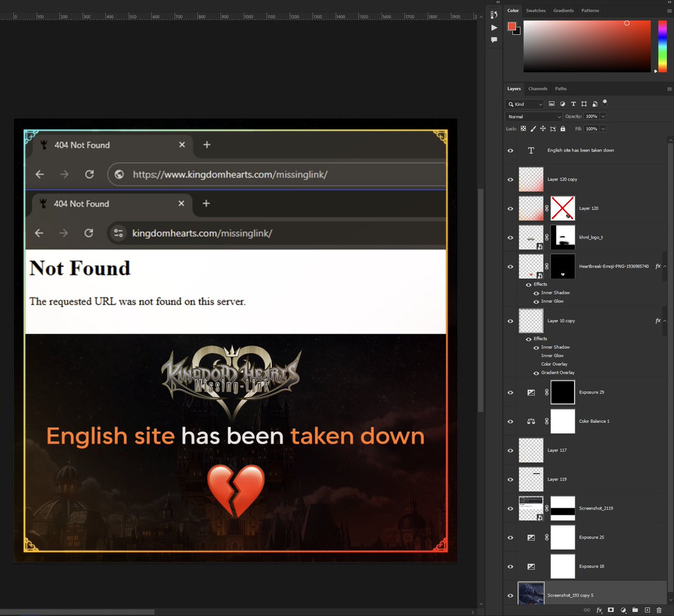Select the Layer 117 layer

(584, 450)
